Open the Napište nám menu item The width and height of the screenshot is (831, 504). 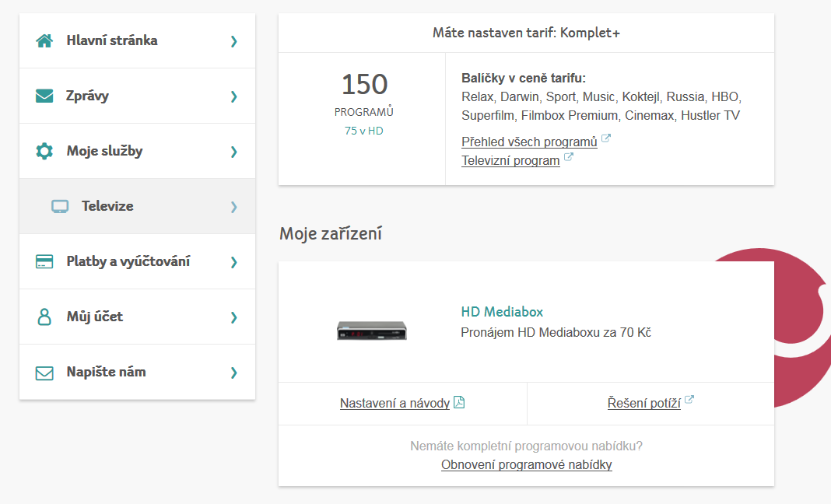(x=137, y=372)
